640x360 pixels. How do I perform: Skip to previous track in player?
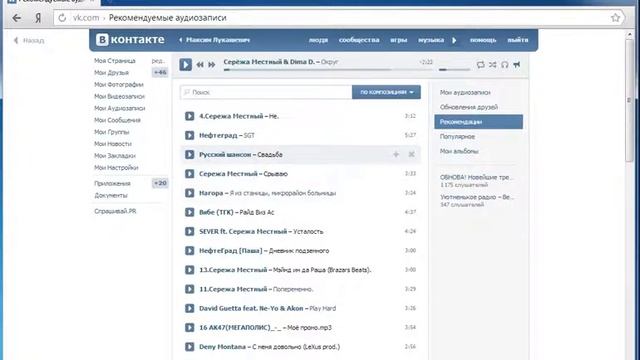[200, 65]
